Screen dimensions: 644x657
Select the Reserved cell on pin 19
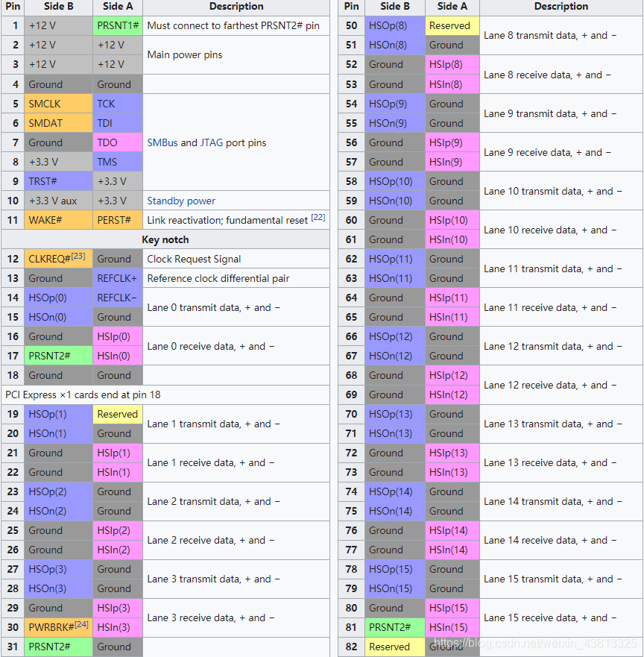(x=118, y=414)
